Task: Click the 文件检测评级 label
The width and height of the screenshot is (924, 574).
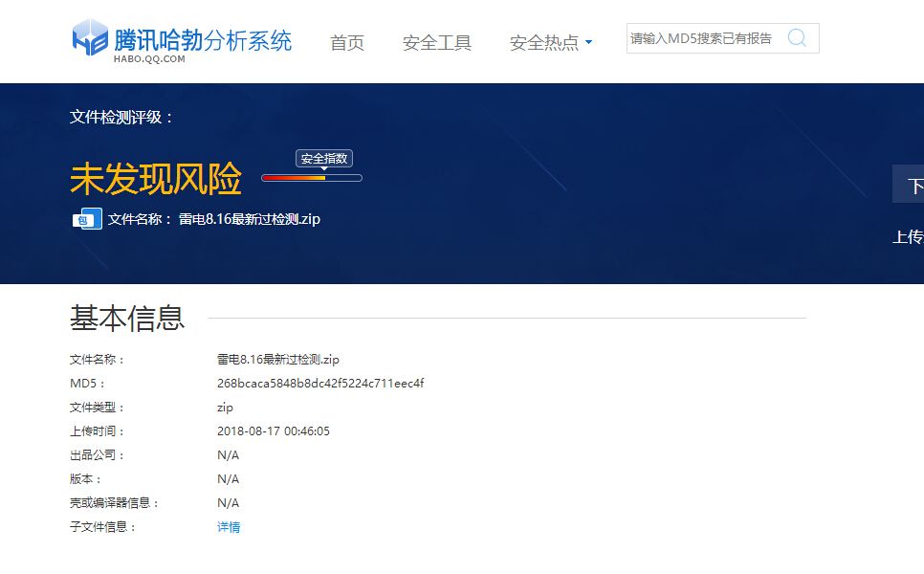Action: [x=121, y=118]
